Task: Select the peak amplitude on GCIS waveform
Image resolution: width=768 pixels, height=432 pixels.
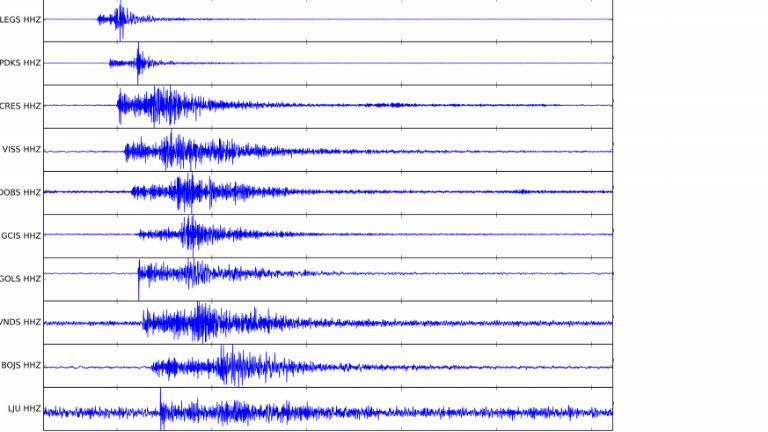Action: tap(191, 234)
